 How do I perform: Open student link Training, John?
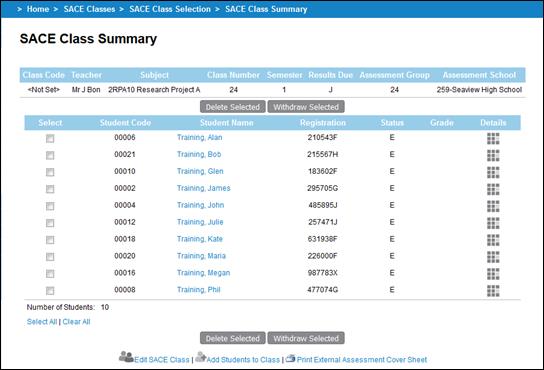click(x=201, y=205)
